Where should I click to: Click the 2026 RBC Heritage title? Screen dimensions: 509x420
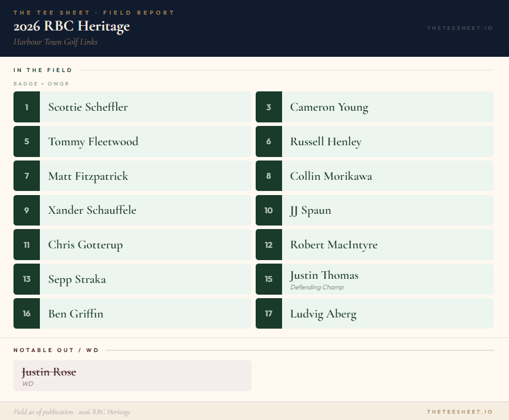pyautogui.click(x=72, y=26)
